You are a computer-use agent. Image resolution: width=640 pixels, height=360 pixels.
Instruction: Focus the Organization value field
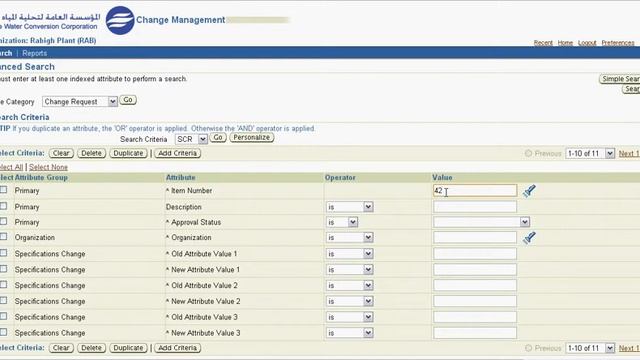click(x=475, y=238)
